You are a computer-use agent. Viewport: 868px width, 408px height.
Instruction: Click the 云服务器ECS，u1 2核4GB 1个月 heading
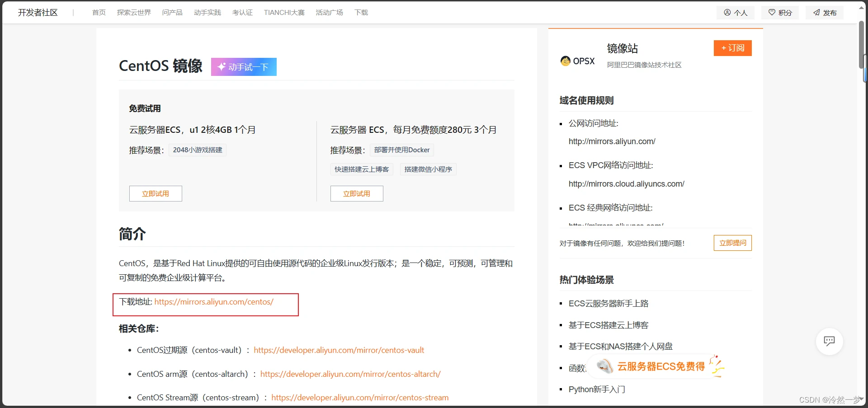193,130
